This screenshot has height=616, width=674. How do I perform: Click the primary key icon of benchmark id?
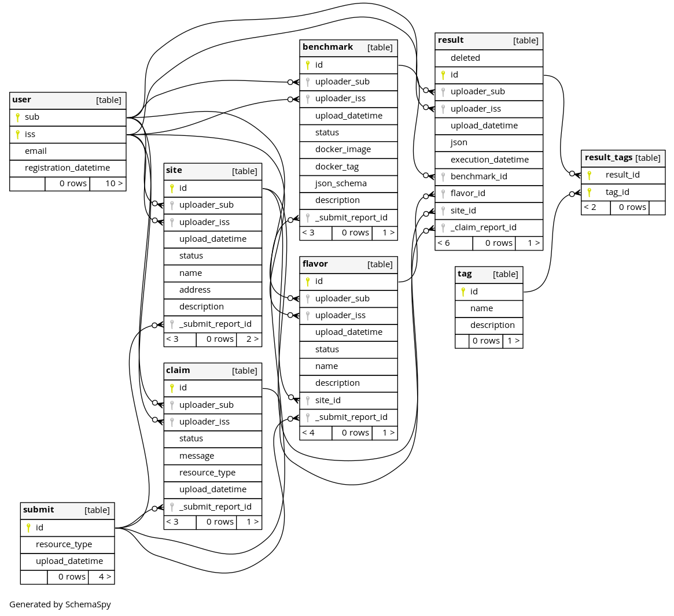[308, 65]
